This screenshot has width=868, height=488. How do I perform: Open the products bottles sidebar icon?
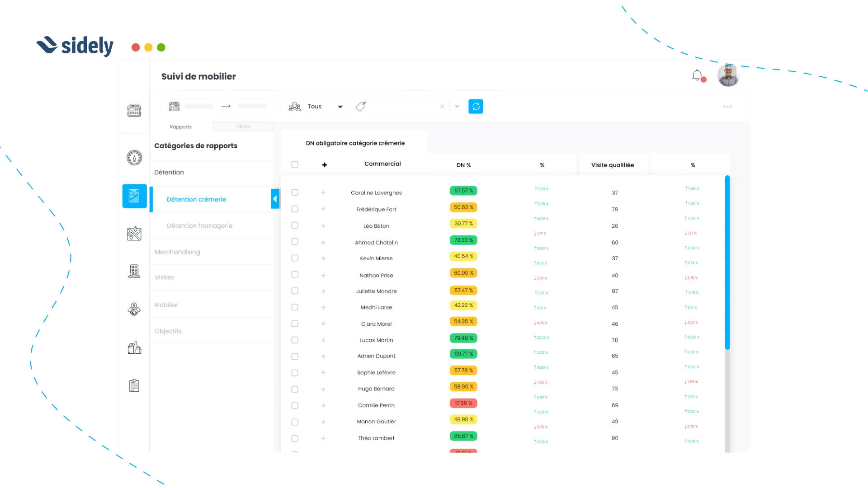click(134, 347)
